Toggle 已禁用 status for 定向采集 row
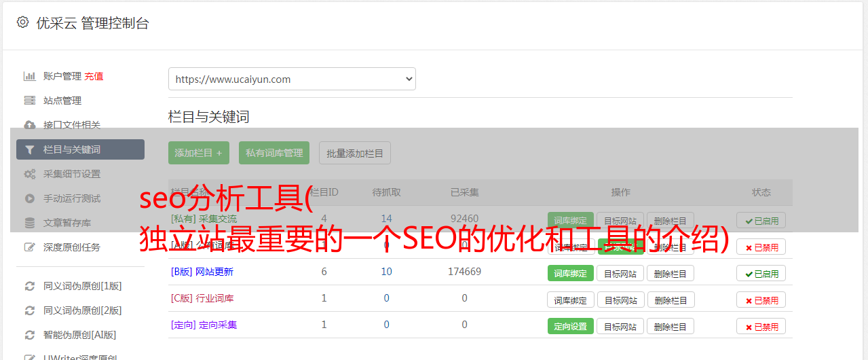The height and width of the screenshot is (360, 868). [x=761, y=326]
